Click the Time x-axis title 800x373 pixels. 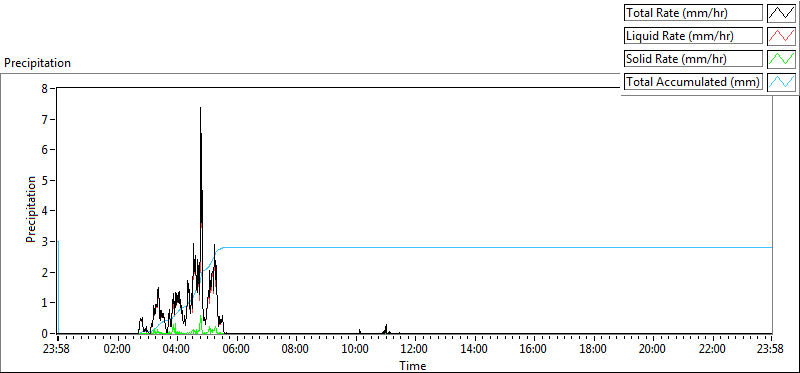click(413, 365)
